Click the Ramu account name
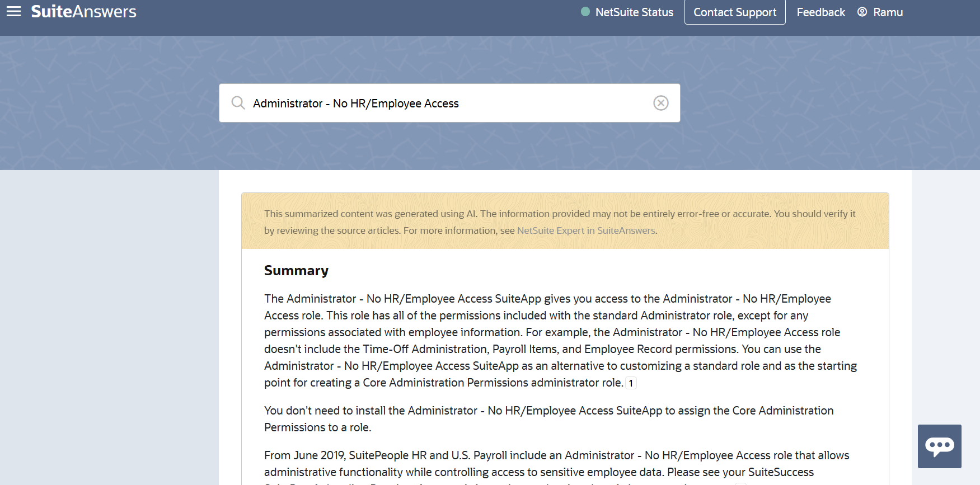 [888, 12]
